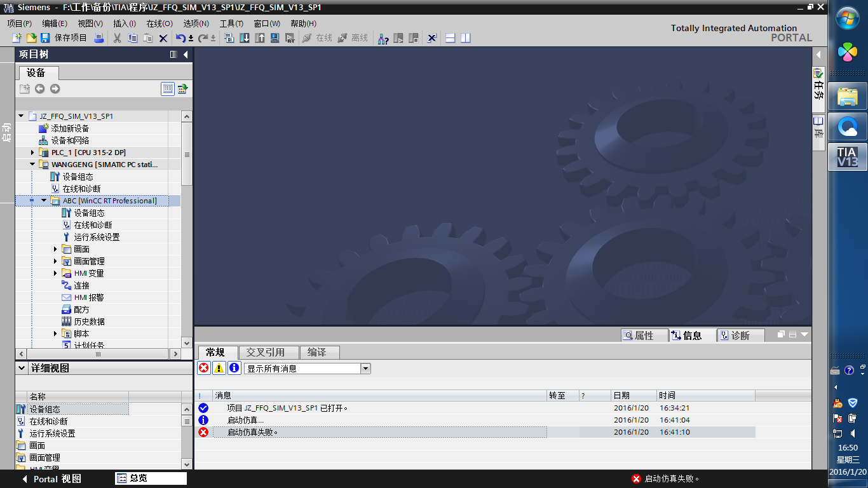868x488 pixels.
Task: Click the delete X toolbar icon
Action: tap(163, 38)
